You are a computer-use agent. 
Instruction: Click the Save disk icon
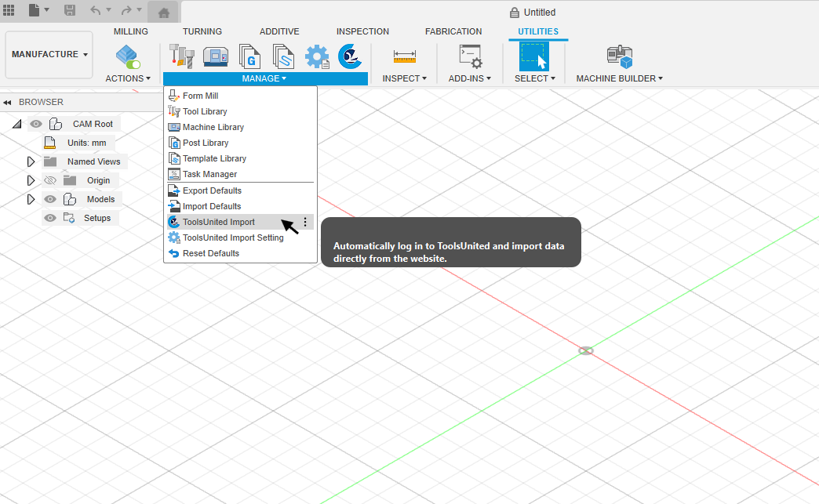(70, 10)
